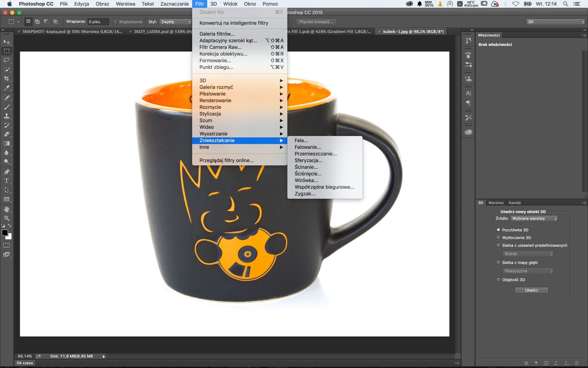Viewport: 588px width, 368px height.
Task: Change the screen mode
Action: coord(6,254)
